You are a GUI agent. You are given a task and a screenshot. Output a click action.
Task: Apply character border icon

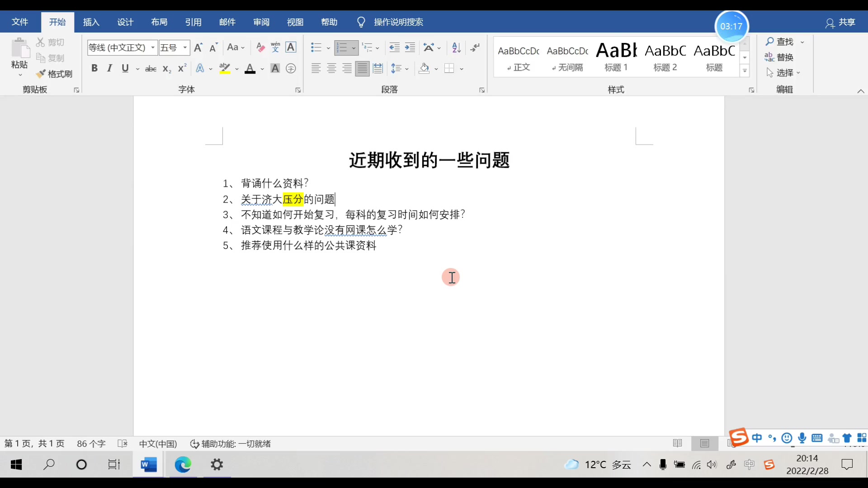[291, 47]
